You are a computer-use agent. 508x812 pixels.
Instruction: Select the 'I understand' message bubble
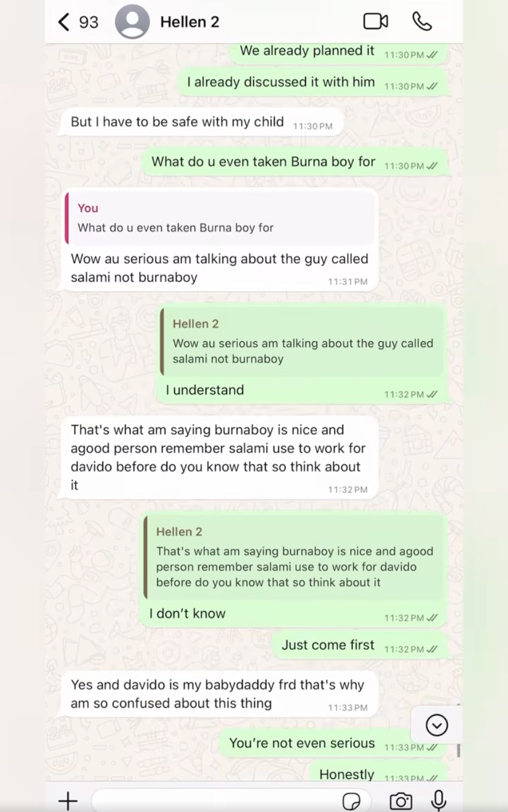click(x=205, y=390)
